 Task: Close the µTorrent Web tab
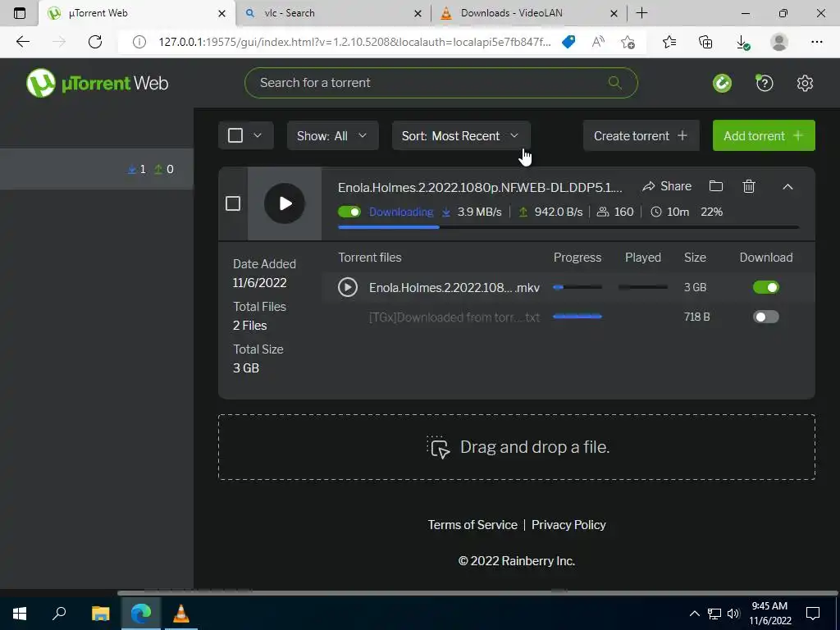[x=221, y=13]
